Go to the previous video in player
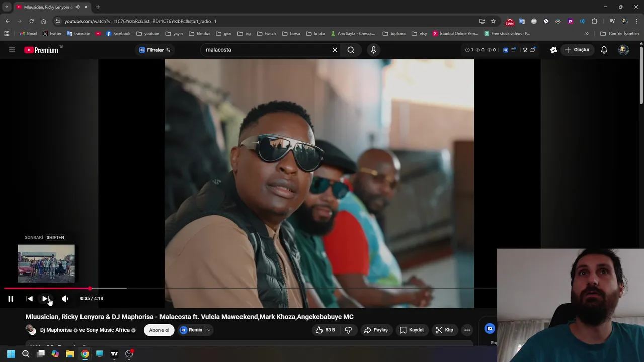Viewport: 644px width, 362px height. point(29,299)
